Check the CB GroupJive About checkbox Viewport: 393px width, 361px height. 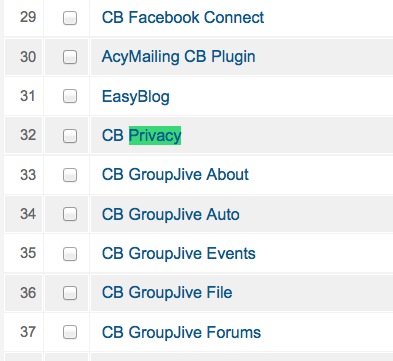coord(70,175)
